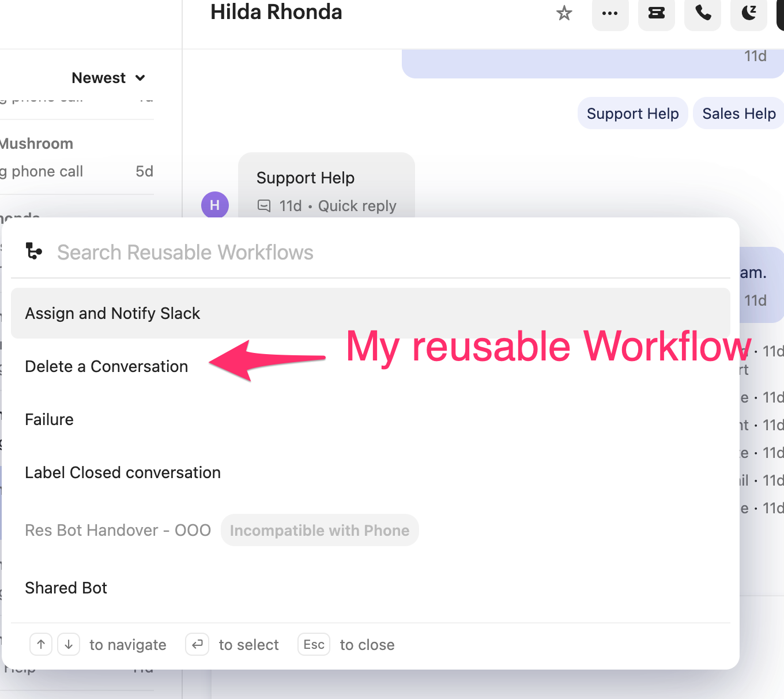Open the Newest sort dropdown
The width and height of the screenshot is (784, 699).
108,78
